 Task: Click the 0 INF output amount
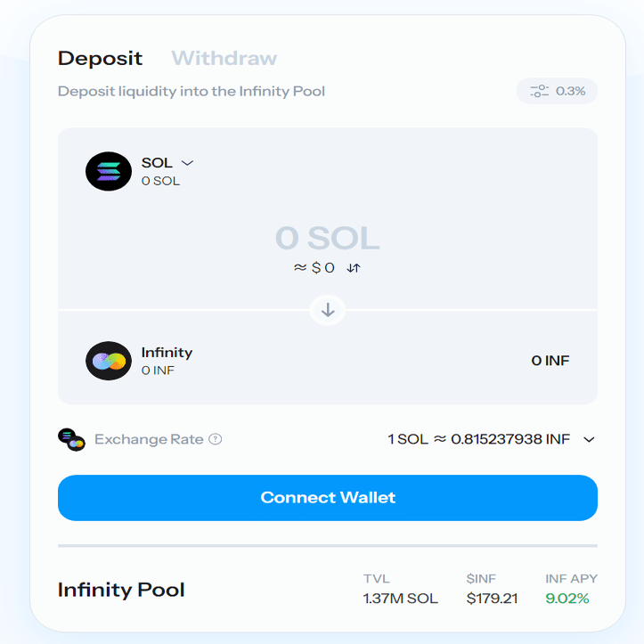550,360
